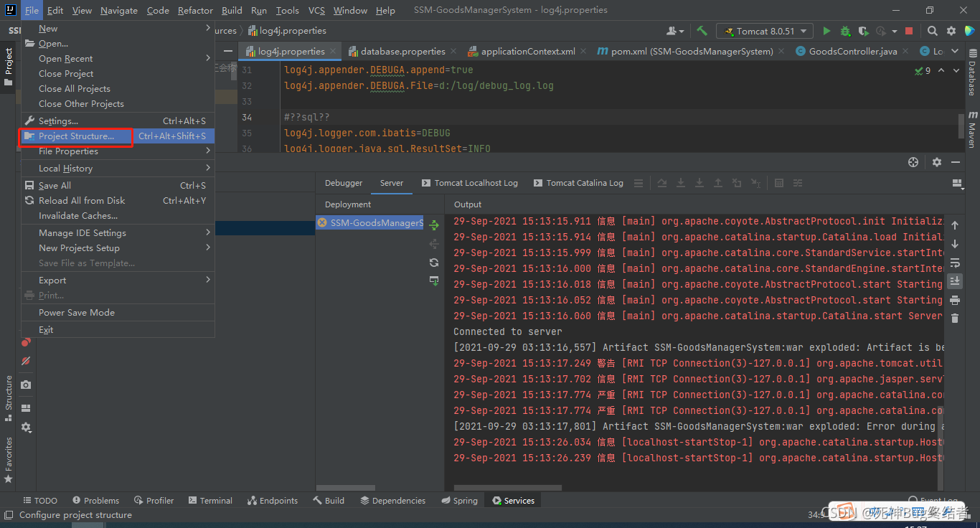Click the print console output icon
The image size is (980, 528).
(954, 300)
